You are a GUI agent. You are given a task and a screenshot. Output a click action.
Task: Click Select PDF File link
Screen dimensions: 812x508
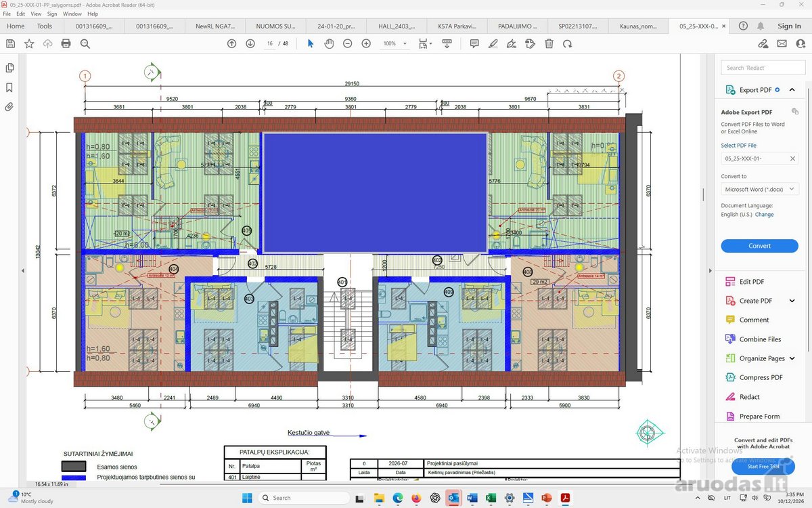pyautogui.click(x=738, y=146)
